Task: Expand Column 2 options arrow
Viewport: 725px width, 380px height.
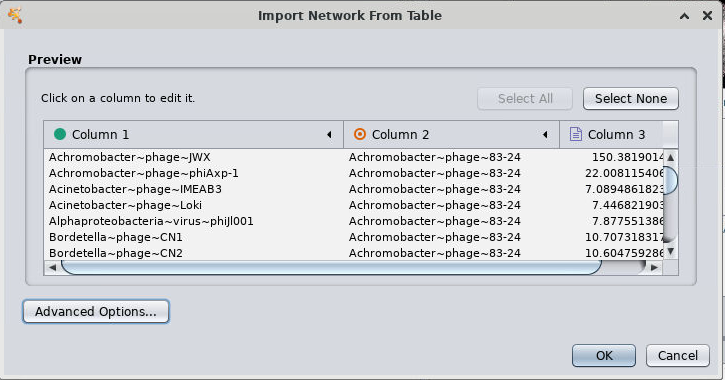Action: pyautogui.click(x=545, y=135)
